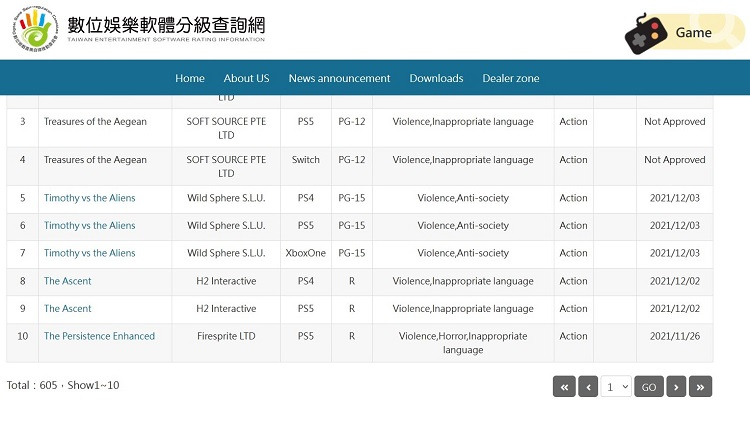
Task: Go to previous page arrow
Action: coord(588,387)
